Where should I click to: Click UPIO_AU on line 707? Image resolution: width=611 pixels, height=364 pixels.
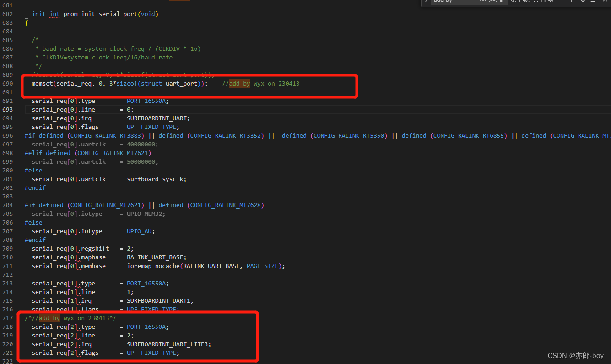point(139,231)
